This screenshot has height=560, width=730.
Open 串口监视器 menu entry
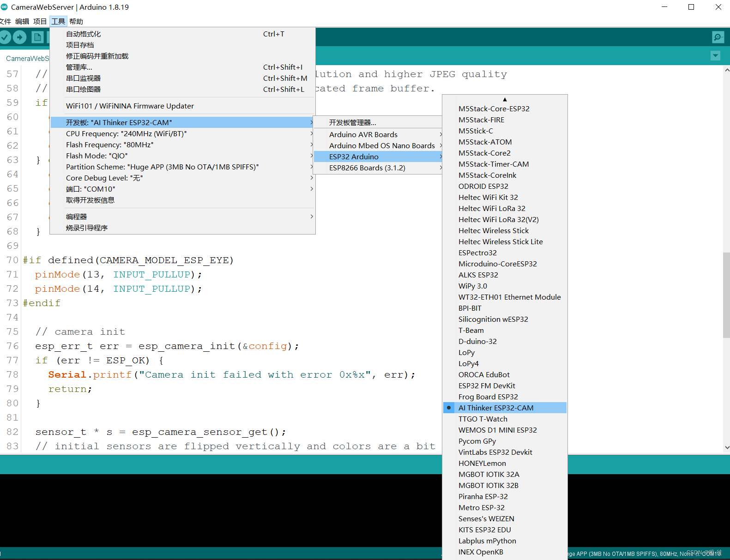[182, 78]
